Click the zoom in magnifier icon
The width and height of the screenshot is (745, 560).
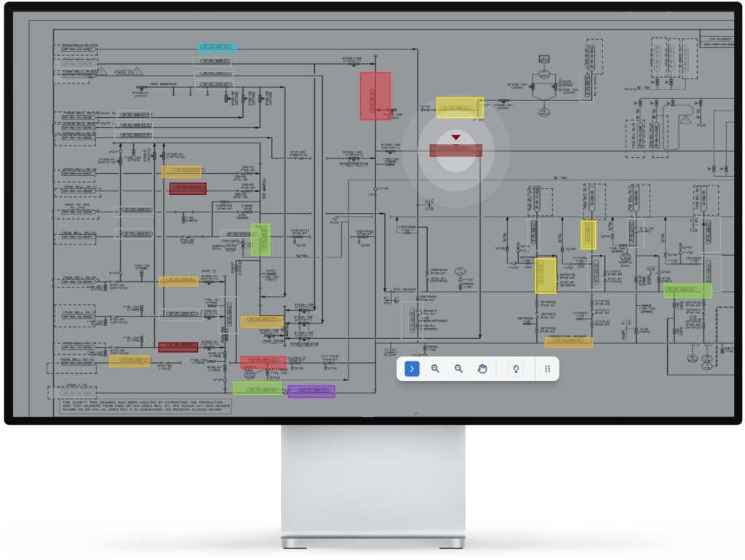pos(435,369)
